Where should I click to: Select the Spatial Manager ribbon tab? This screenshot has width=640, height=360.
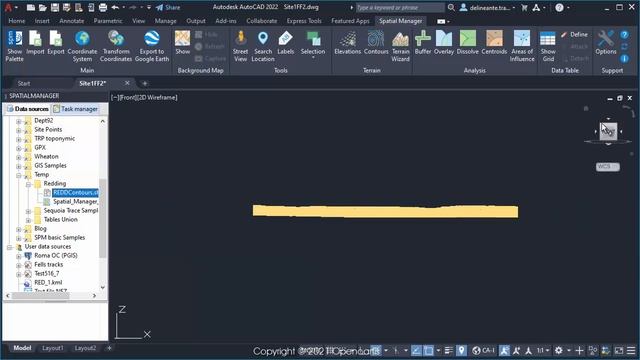(x=400, y=21)
